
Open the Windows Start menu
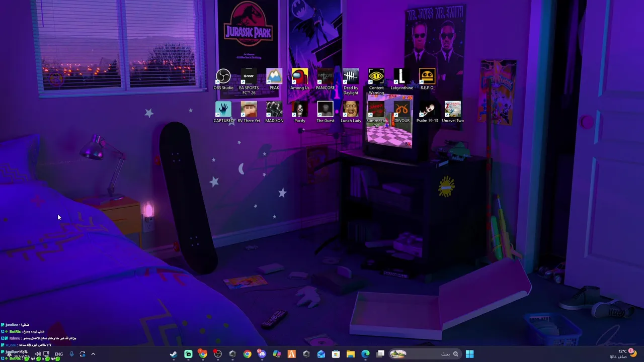(x=469, y=354)
